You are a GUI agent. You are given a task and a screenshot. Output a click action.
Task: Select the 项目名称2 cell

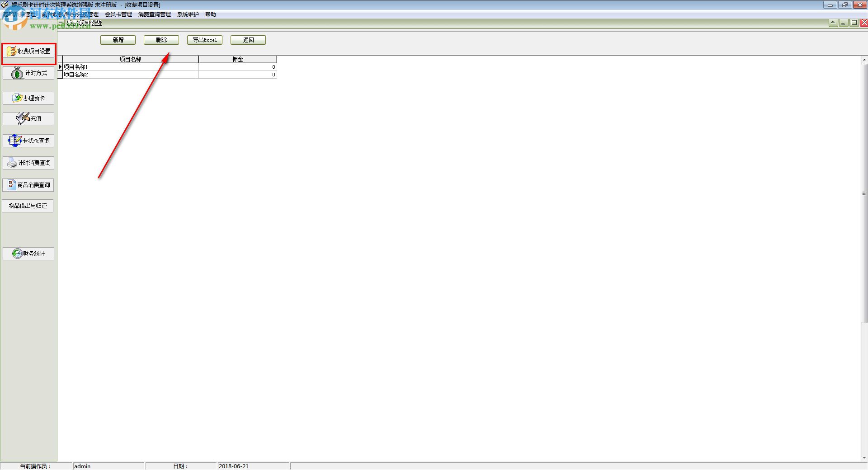point(131,75)
